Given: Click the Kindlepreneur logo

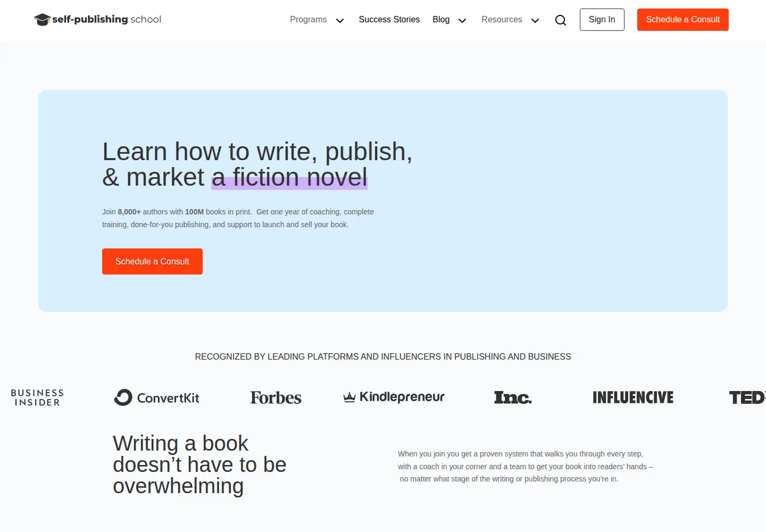Looking at the screenshot, I should [394, 397].
